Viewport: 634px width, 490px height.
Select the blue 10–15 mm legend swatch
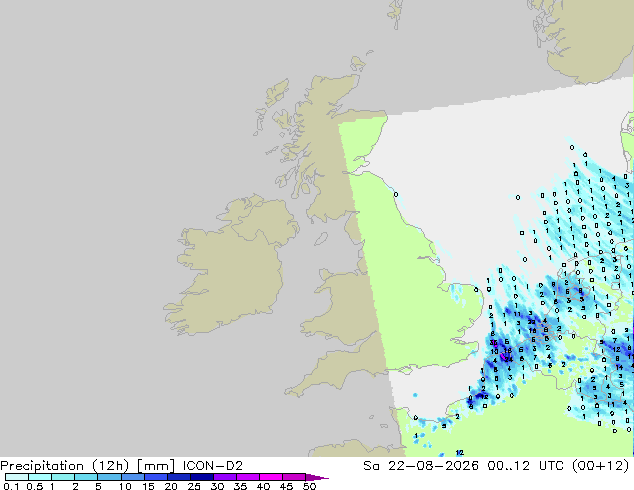[133, 477]
